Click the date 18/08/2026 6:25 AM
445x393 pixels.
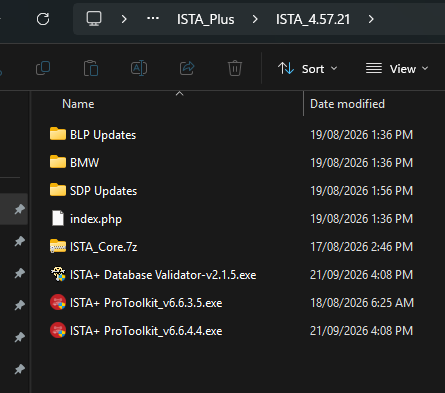362,303
